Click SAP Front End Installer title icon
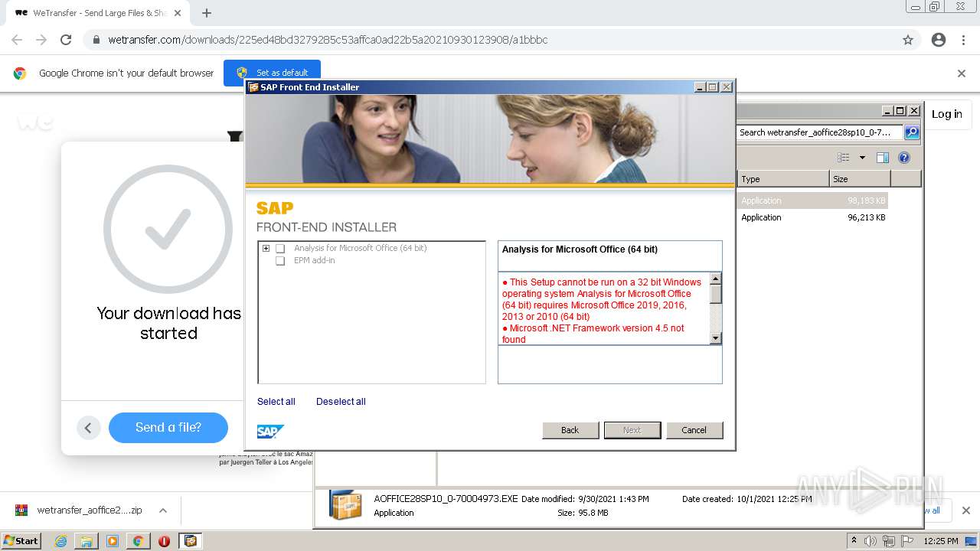 click(x=253, y=87)
